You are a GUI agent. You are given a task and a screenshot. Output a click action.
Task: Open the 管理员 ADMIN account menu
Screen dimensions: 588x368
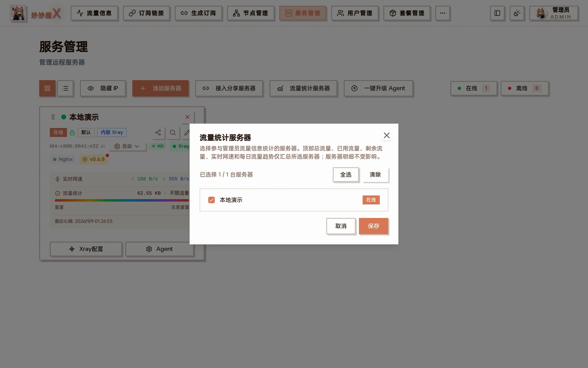tap(553, 13)
